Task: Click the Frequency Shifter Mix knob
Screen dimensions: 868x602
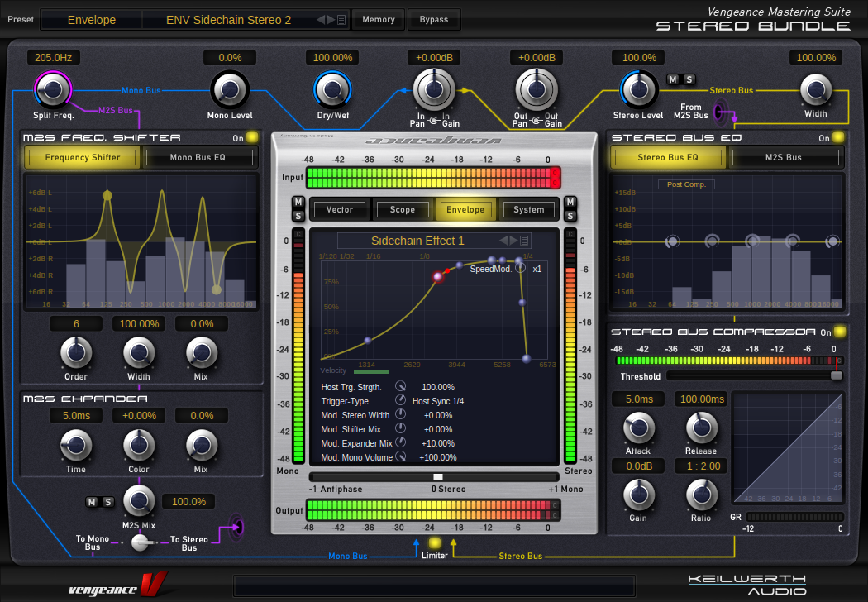Action: [202, 352]
